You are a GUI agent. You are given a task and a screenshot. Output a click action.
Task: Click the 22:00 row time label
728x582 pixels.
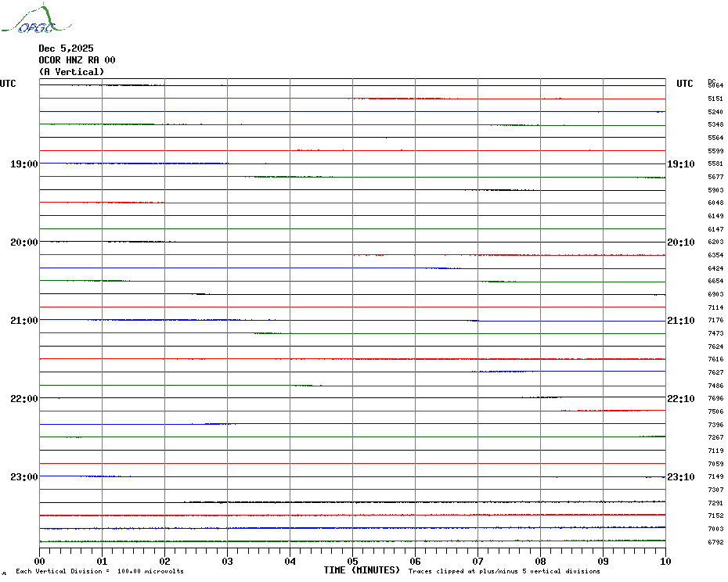click(x=24, y=399)
